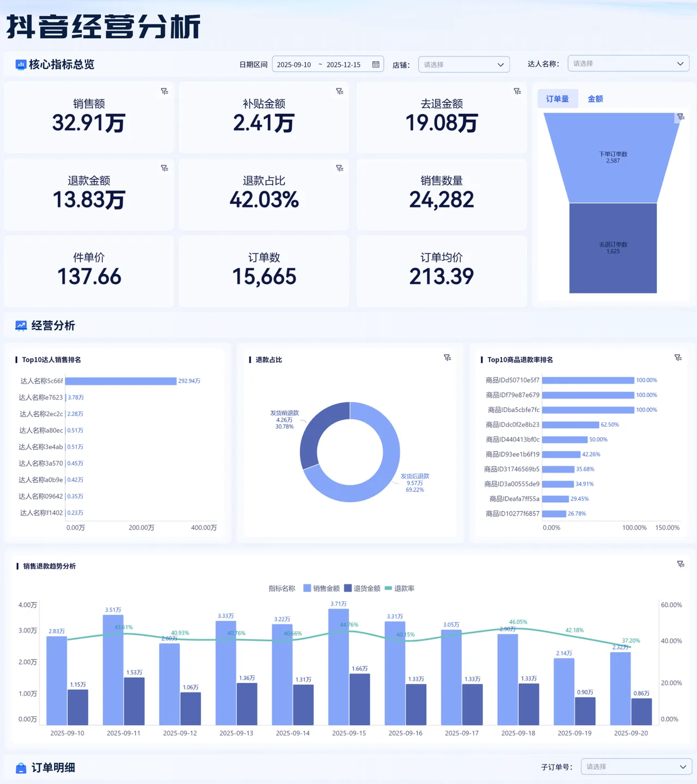Click the 经营分析 section trend icon

click(x=21, y=326)
